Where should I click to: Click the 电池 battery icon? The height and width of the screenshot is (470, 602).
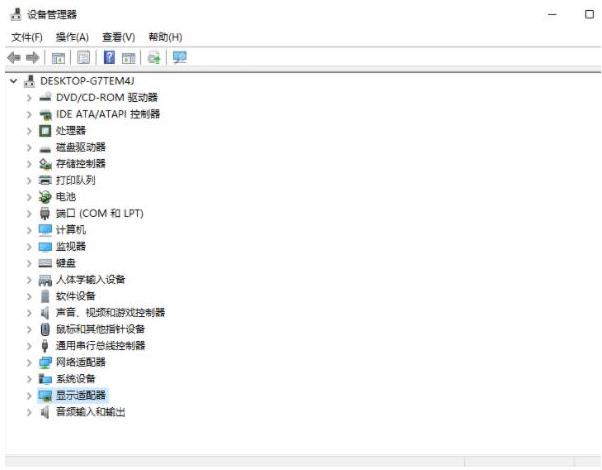[x=45, y=197]
